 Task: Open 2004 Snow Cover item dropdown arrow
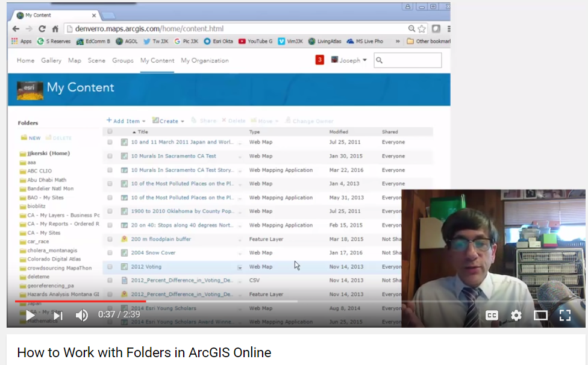240,254
